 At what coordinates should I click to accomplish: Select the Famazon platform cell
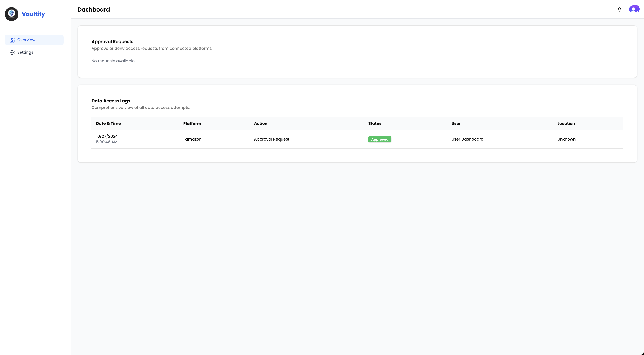point(192,139)
